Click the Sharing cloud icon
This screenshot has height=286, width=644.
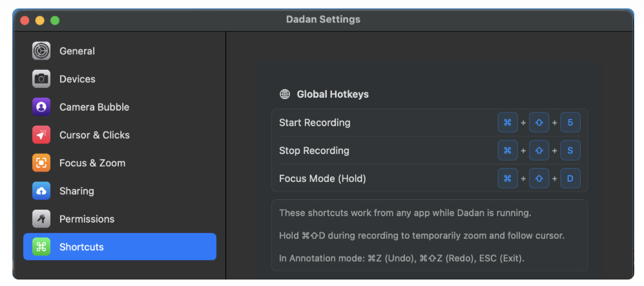[41, 191]
